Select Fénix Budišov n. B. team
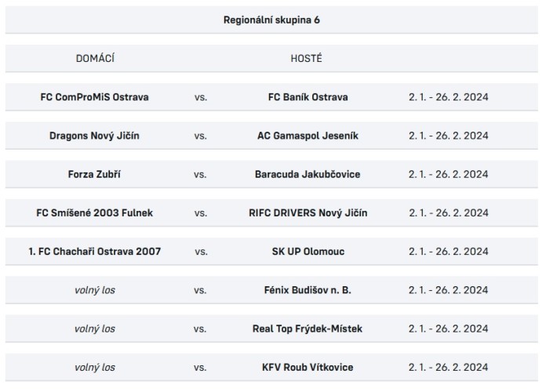Viewport: 546px width, 392px height. (x=308, y=290)
